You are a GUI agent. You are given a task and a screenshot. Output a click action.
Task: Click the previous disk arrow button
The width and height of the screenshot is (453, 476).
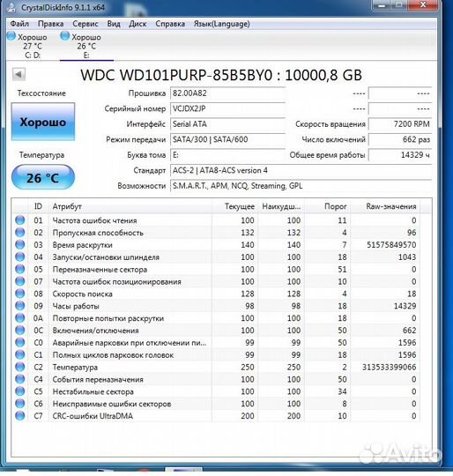(19, 74)
